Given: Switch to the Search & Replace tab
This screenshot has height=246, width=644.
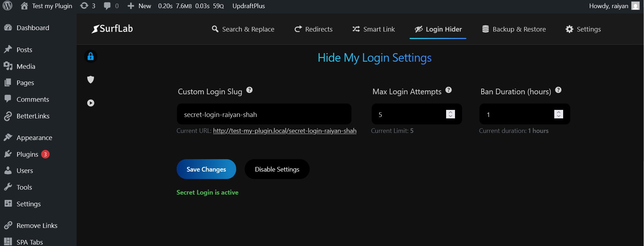Looking at the screenshot, I should click(243, 29).
